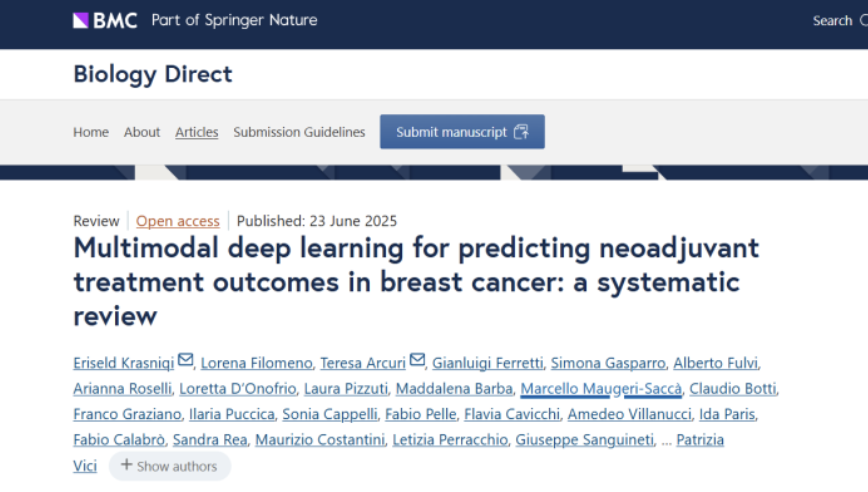Click the email envelope icon beside Teresa Arcuri
The width and height of the screenshot is (868, 492).
[x=417, y=360]
